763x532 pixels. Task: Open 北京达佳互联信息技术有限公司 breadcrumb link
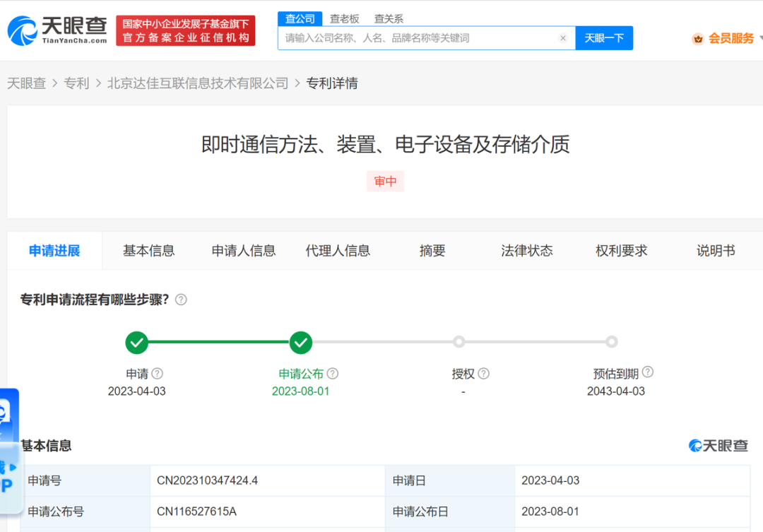[x=197, y=83]
